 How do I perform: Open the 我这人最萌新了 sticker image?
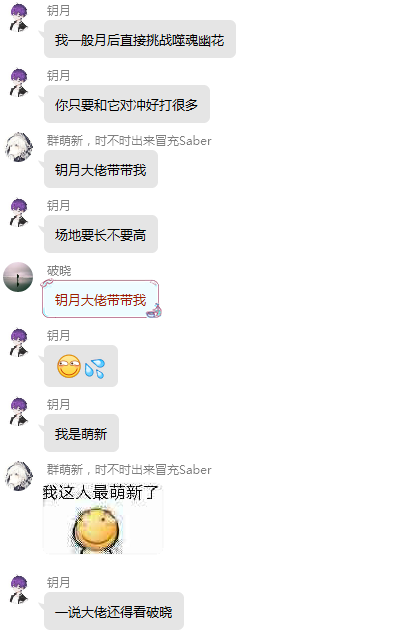click(x=102, y=518)
